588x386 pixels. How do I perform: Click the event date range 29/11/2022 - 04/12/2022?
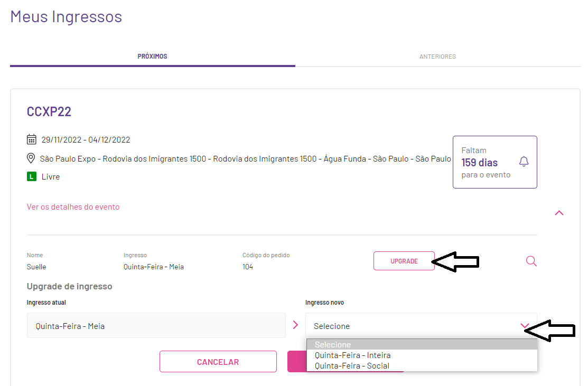[86, 140]
